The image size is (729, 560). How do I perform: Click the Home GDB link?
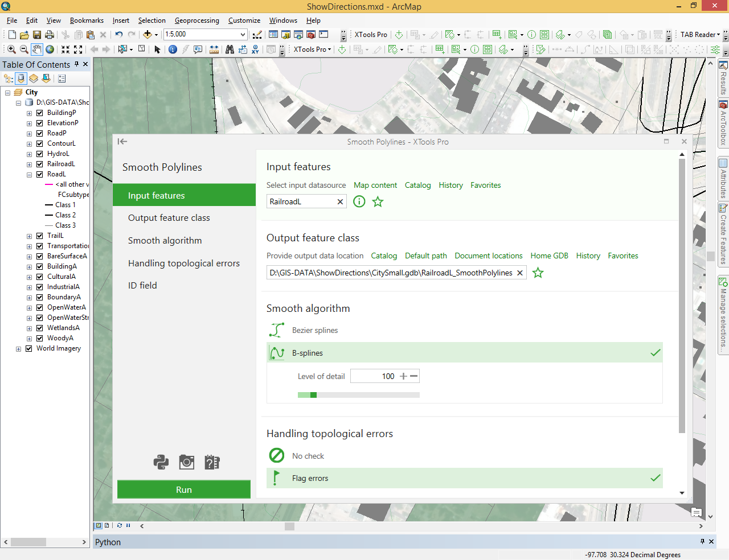[x=549, y=256]
